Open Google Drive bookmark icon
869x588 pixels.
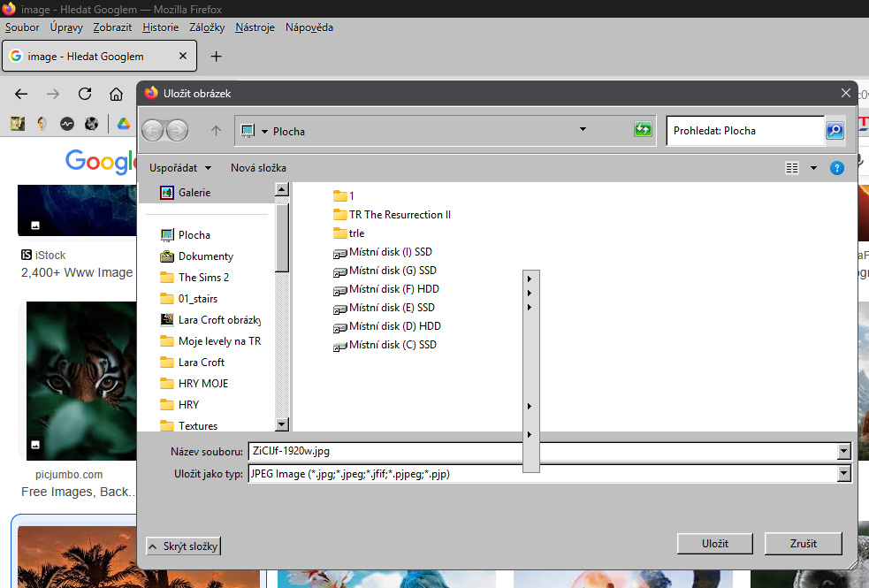click(123, 124)
